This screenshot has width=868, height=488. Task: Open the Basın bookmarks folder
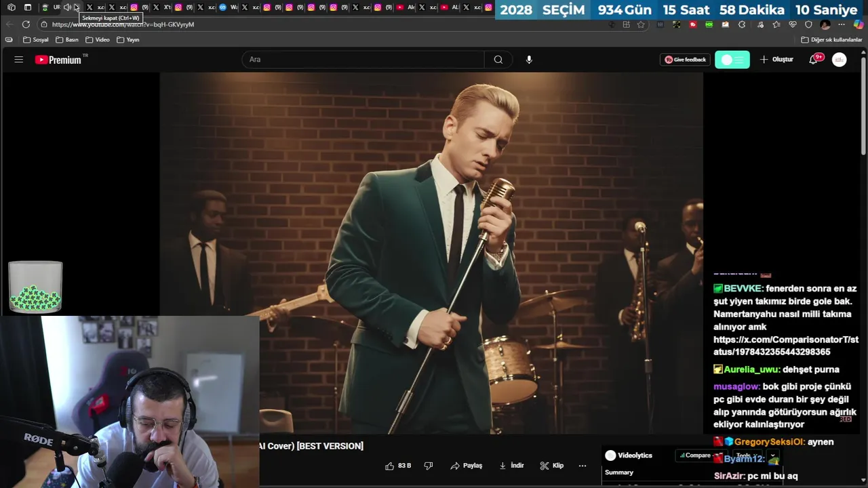pos(67,40)
